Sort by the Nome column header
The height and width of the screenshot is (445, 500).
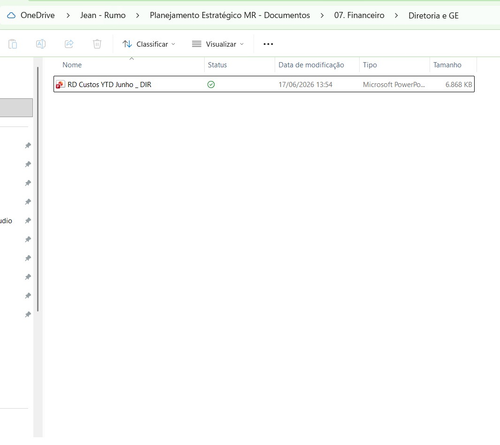click(72, 65)
